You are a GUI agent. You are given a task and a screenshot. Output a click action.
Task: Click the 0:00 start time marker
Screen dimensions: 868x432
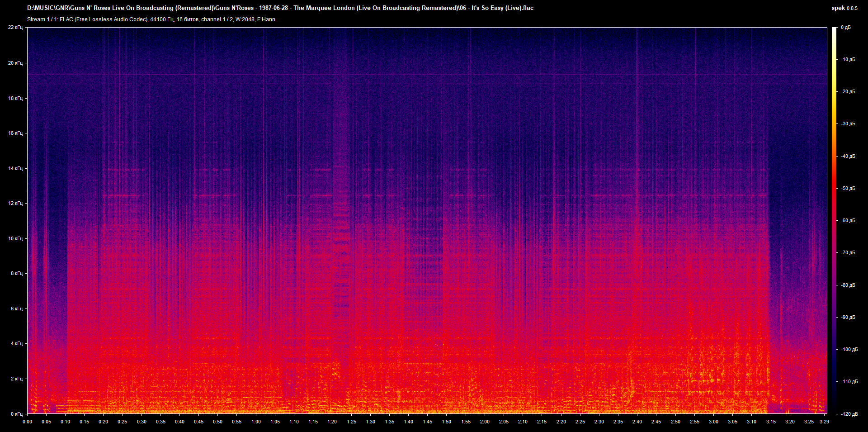(x=27, y=422)
